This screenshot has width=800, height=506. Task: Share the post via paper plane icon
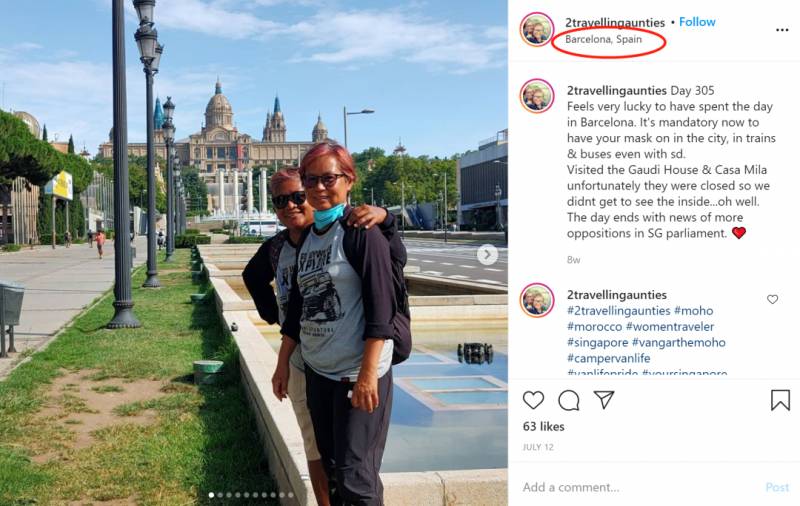pos(604,400)
